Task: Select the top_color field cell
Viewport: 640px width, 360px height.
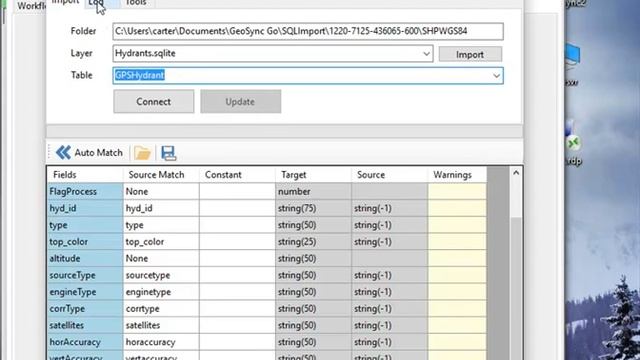Action: pos(85,242)
